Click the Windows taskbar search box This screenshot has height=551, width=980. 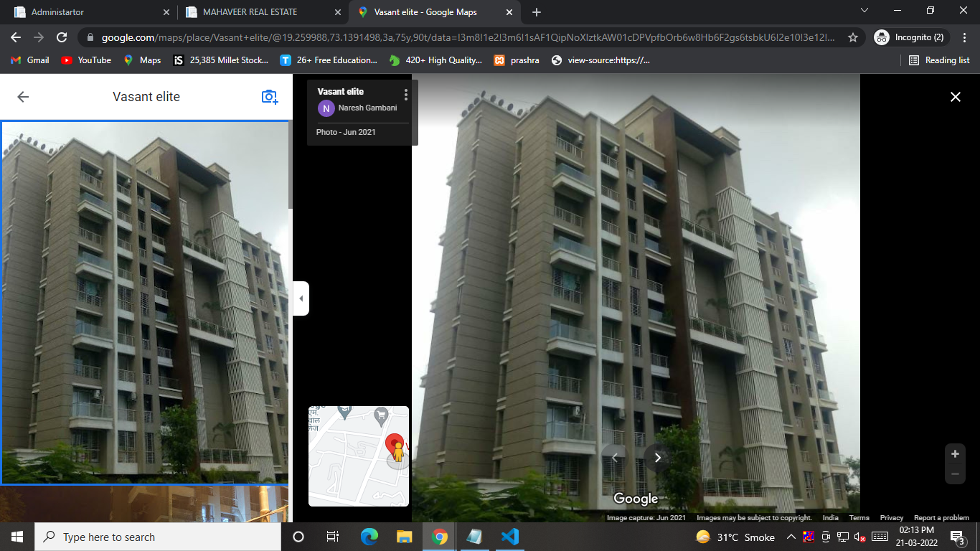pos(158,537)
